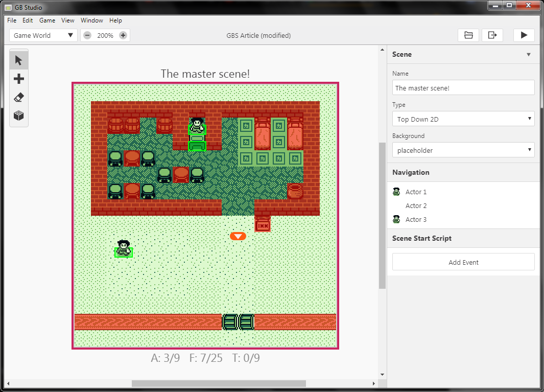Image resolution: width=544 pixels, height=392 pixels.
Task: Click the F: 7/25 frame count
Action: pos(206,358)
